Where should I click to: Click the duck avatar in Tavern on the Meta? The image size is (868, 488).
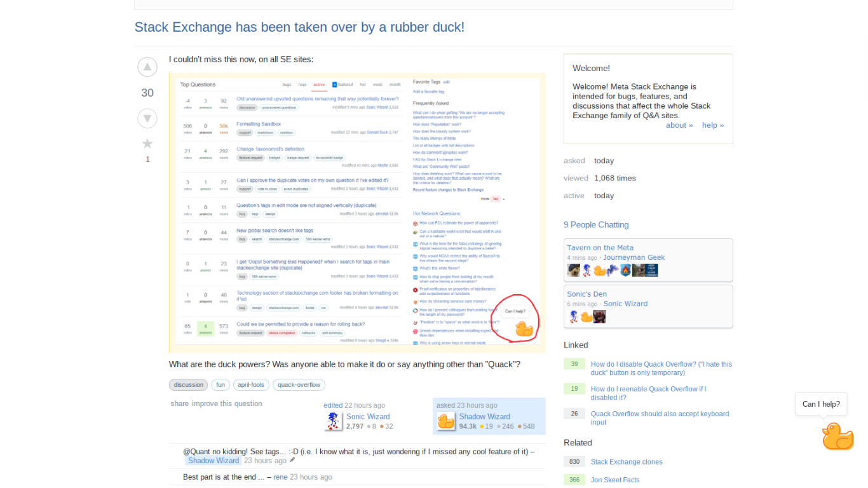[x=599, y=270]
